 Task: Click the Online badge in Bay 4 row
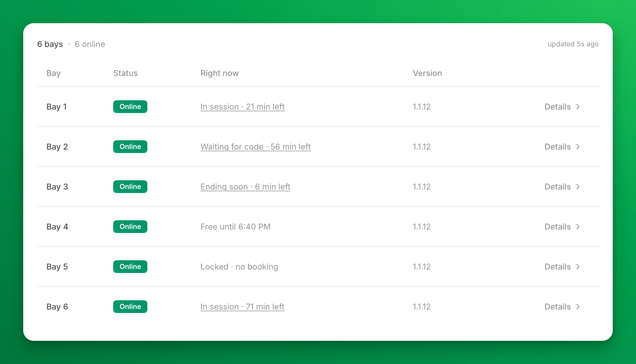point(130,227)
